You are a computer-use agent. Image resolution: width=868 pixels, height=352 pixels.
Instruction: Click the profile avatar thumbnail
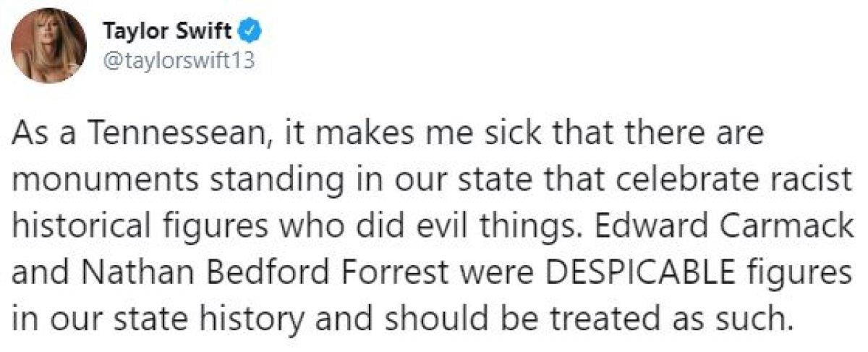[49, 46]
